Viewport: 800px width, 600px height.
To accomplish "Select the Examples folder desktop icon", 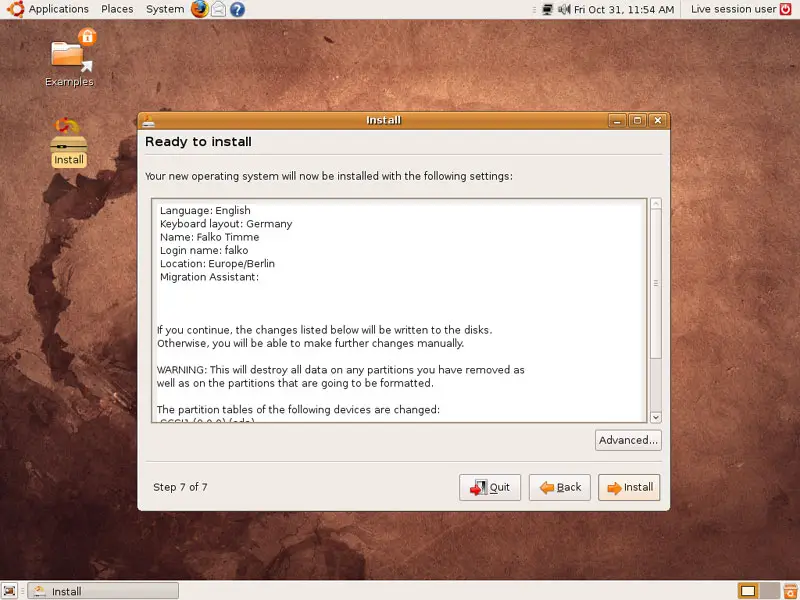I will point(69,59).
